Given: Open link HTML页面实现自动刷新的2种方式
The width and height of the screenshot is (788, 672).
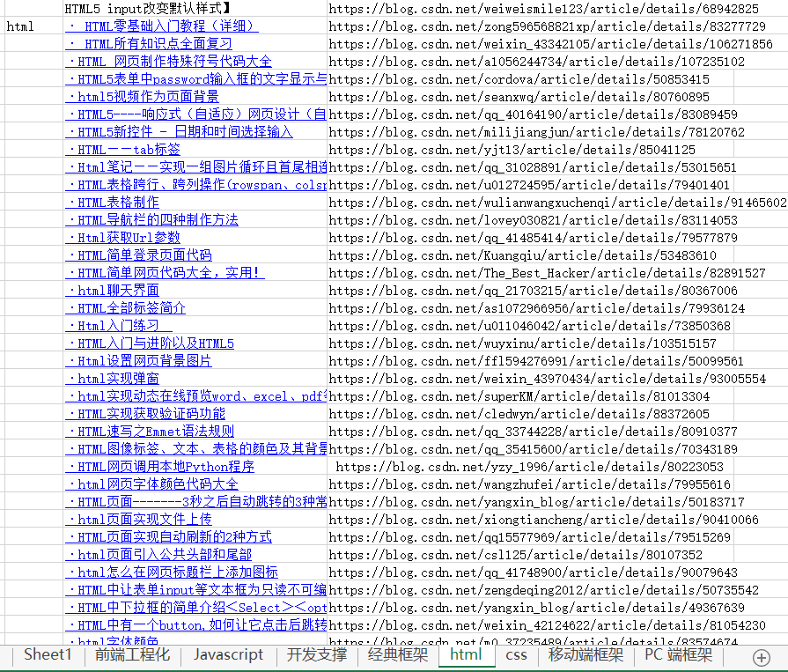Looking at the screenshot, I should pos(168,536).
